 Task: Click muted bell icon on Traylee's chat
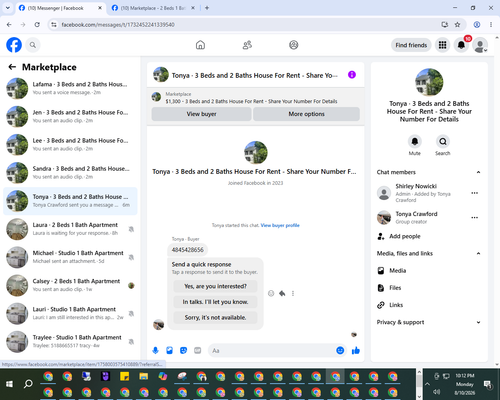tap(131, 342)
